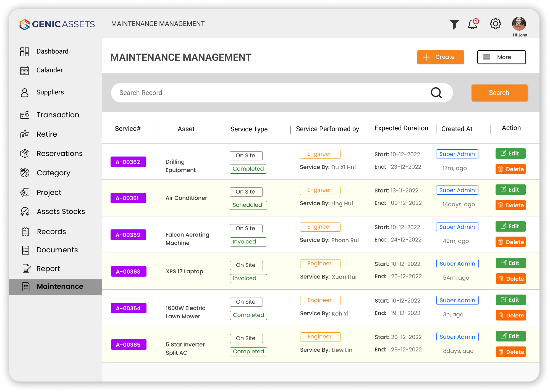
Task: Click the Create button
Action: pos(440,57)
